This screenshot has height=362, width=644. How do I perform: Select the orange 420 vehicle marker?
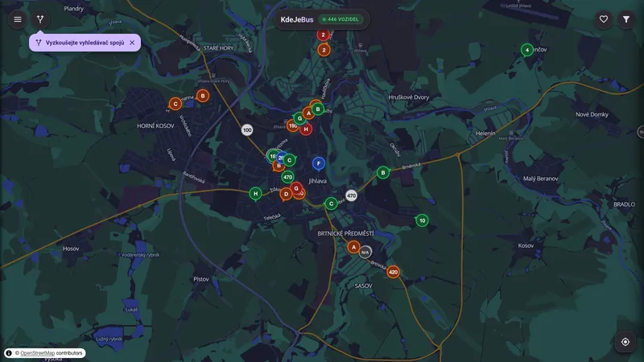point(393,272)
